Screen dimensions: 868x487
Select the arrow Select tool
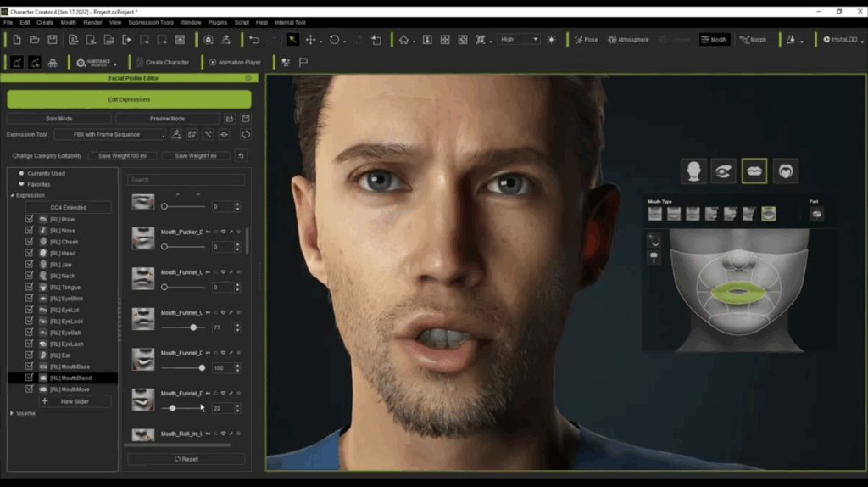tap(292, 40)
